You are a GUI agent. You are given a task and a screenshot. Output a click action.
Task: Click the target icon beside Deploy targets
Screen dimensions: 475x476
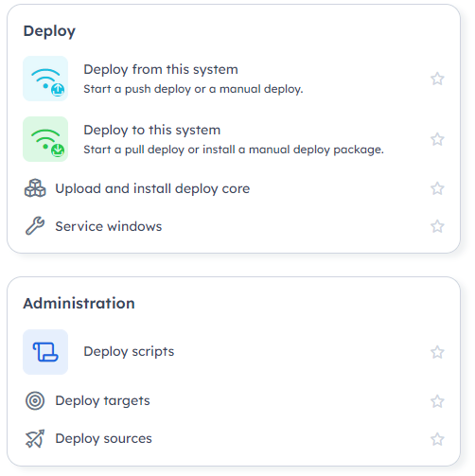[x=35, y=401]
